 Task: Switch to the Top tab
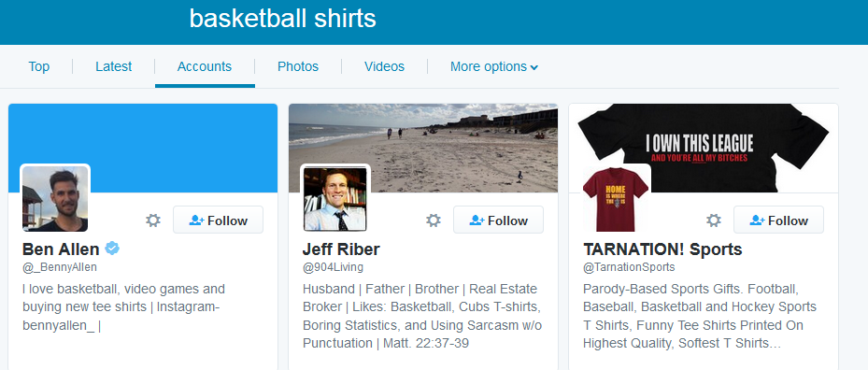point(38,67)
